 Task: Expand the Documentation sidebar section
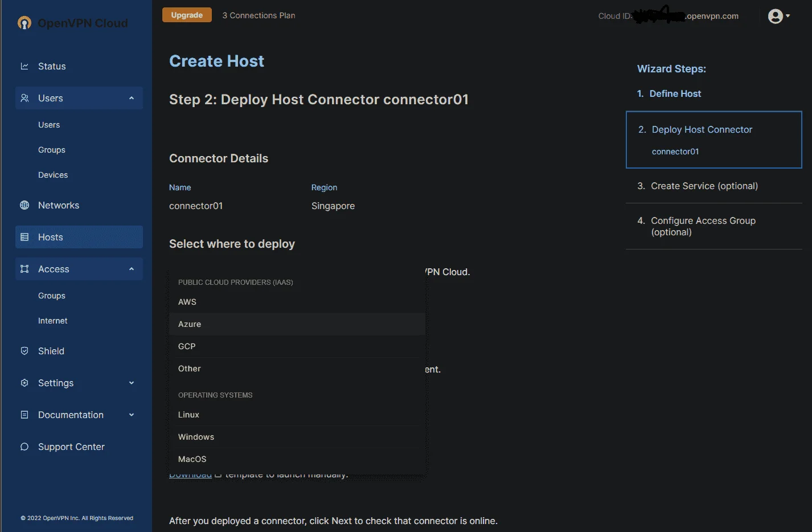[132, 415]
